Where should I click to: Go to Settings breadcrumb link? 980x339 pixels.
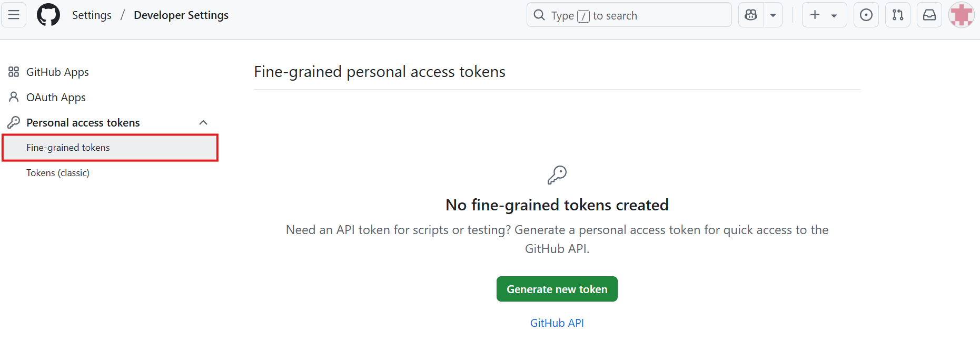tap(92, 15)
